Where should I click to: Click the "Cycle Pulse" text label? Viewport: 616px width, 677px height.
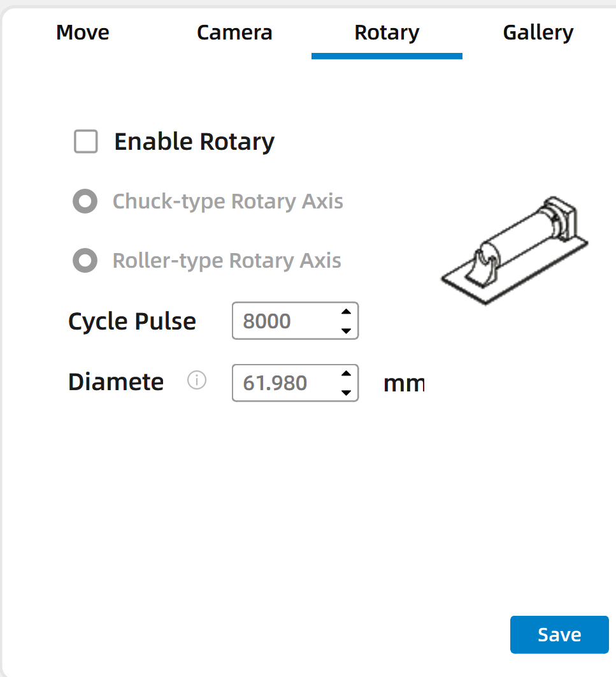coord(132,321)
